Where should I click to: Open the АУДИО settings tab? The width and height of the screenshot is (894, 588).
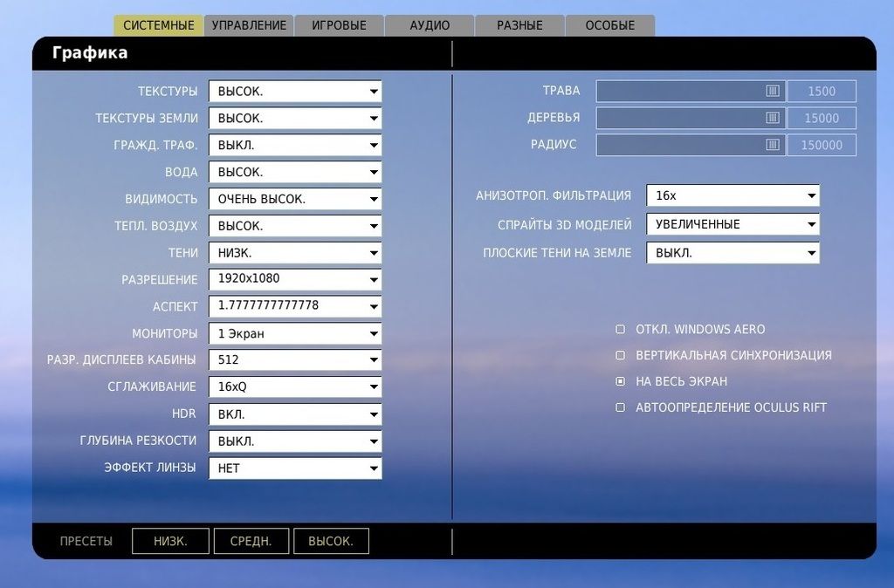click(429, 24)
